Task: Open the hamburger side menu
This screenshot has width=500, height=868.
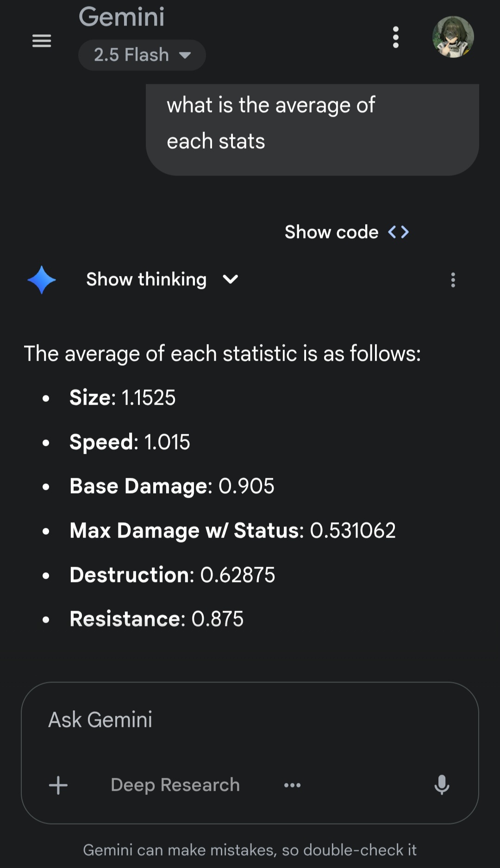Action: 42,41
